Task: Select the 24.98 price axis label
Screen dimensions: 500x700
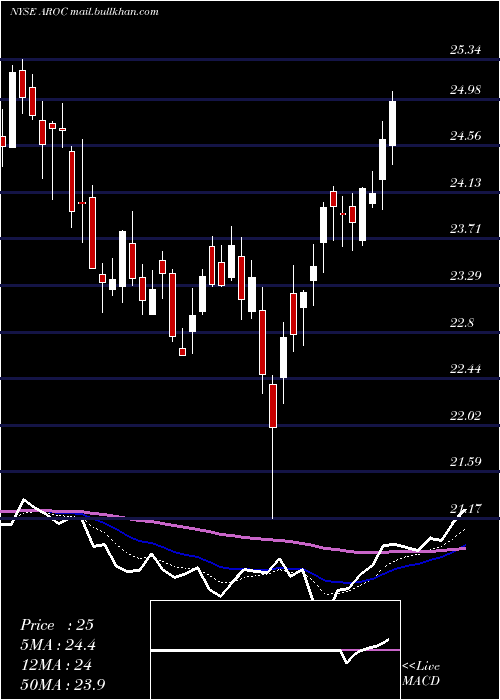Action: click(466, 90)
